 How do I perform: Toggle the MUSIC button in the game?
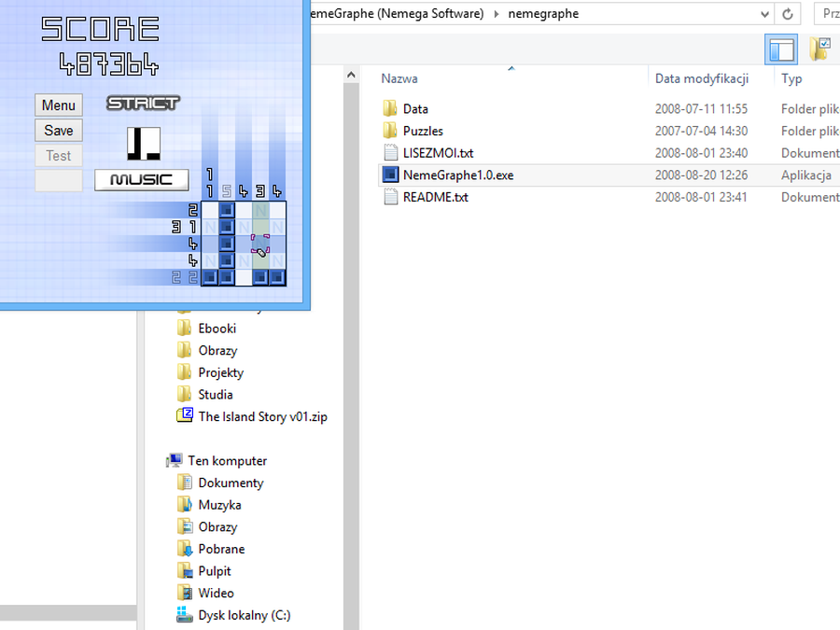(142, 179)
